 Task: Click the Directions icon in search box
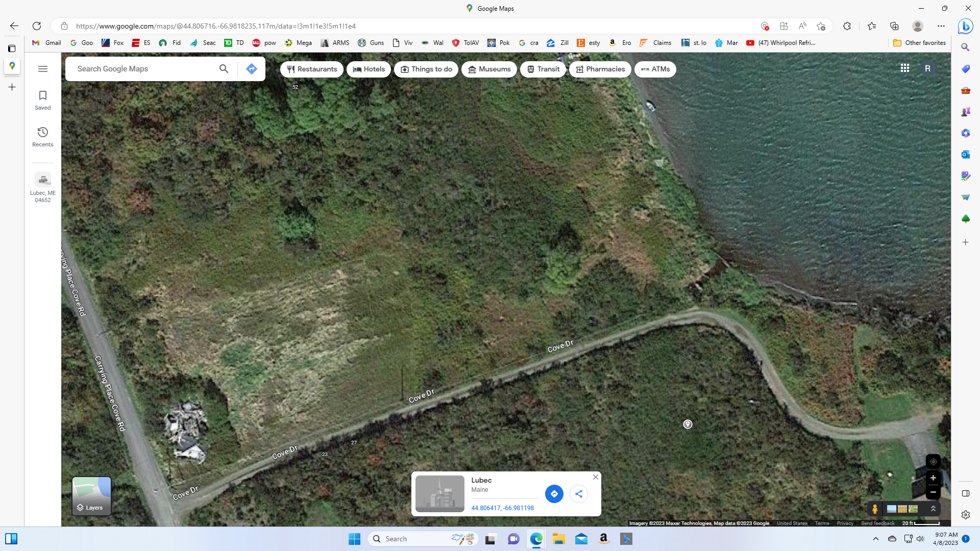(x=251, y=69)
